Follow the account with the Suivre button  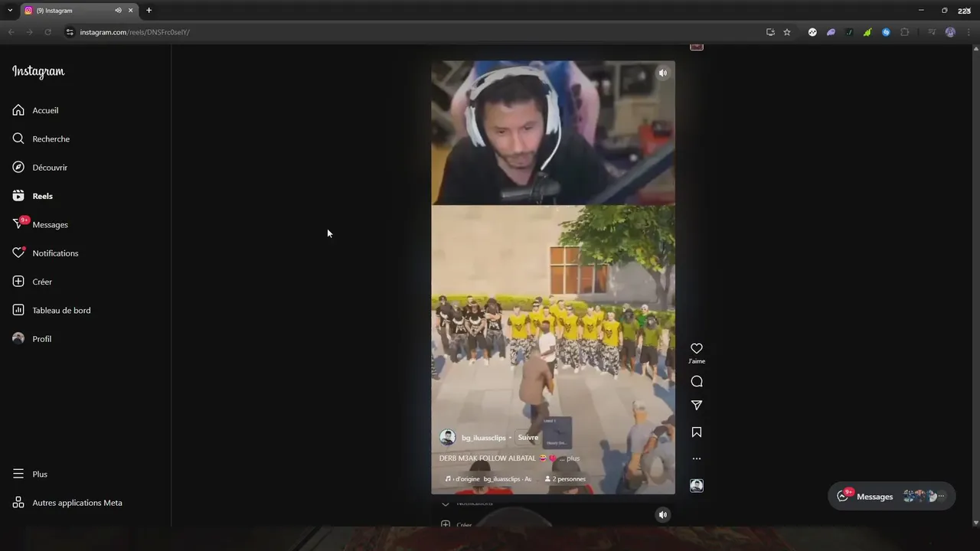[x=528, y=438]
